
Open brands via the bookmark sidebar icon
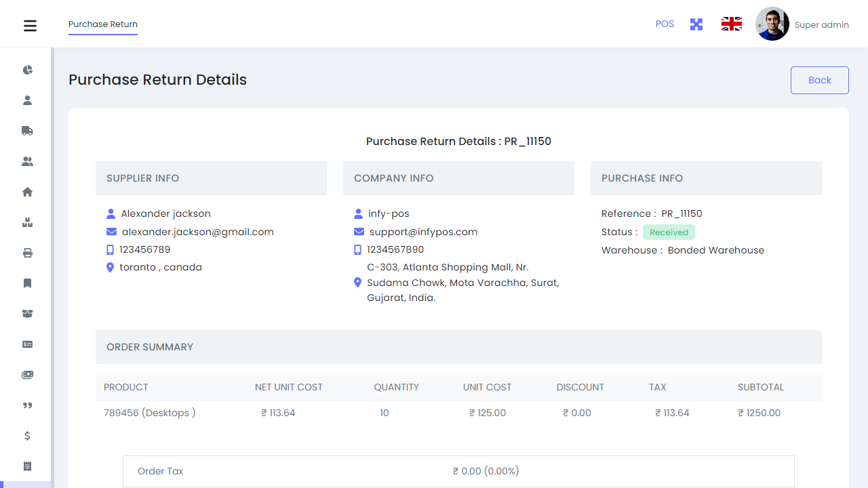pos(27,283)
